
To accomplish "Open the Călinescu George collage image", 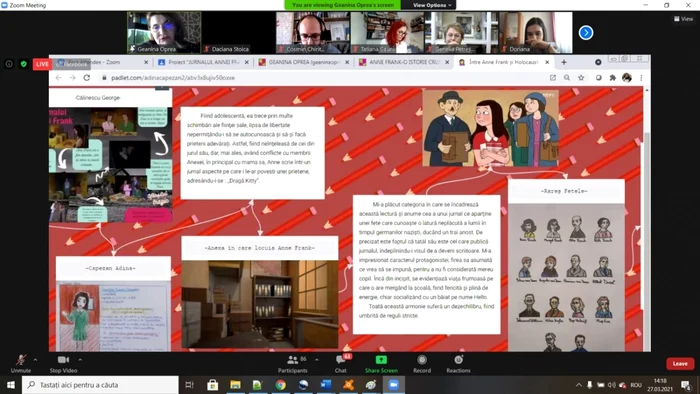I will (x=110, y=165).
